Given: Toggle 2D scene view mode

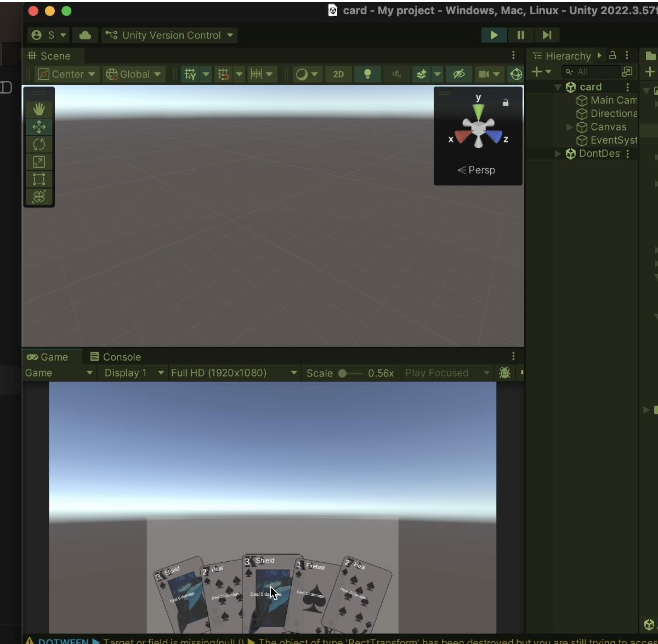Looking at the screenshot, I should (338, 74).
